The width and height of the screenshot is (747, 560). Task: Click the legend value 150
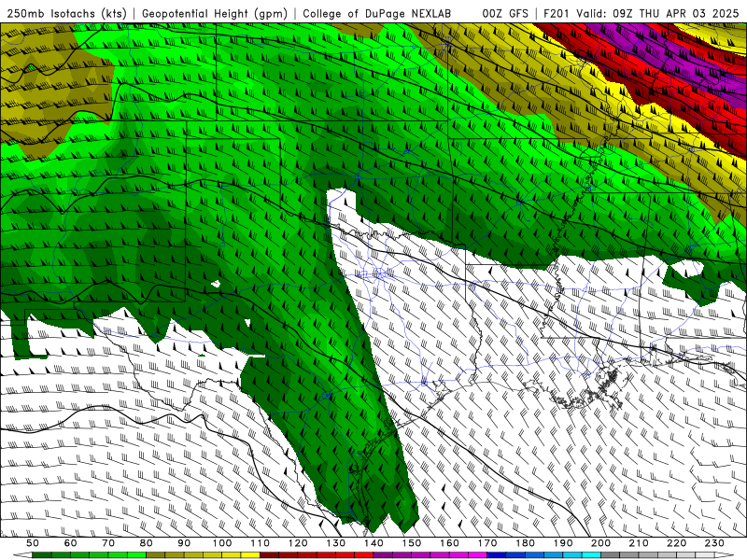coord(412,543)
